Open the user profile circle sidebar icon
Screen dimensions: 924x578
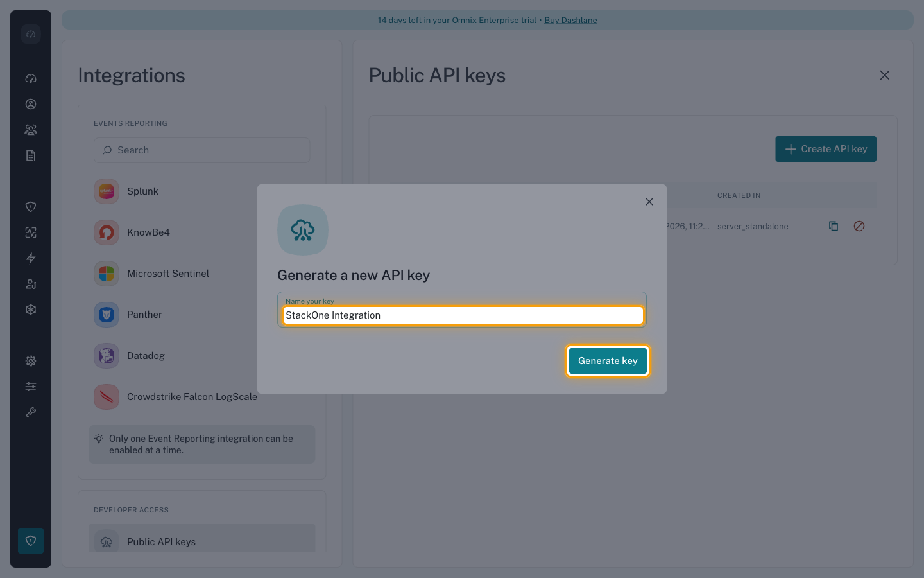pos(31,104)
